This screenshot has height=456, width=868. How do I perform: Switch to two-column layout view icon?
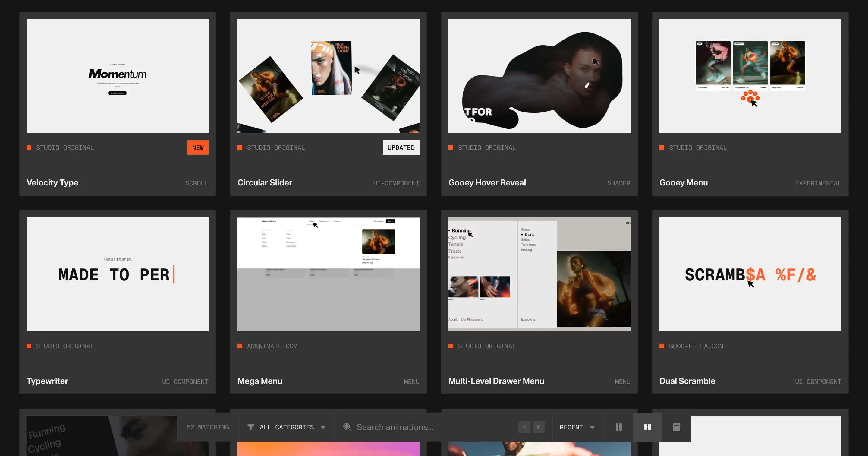[619, 427]
